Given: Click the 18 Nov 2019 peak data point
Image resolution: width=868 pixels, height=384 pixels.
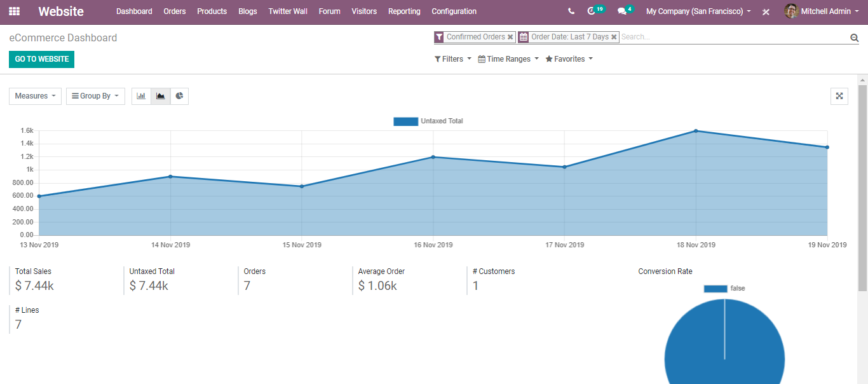Looking at the screenshot, I should 696,131.
